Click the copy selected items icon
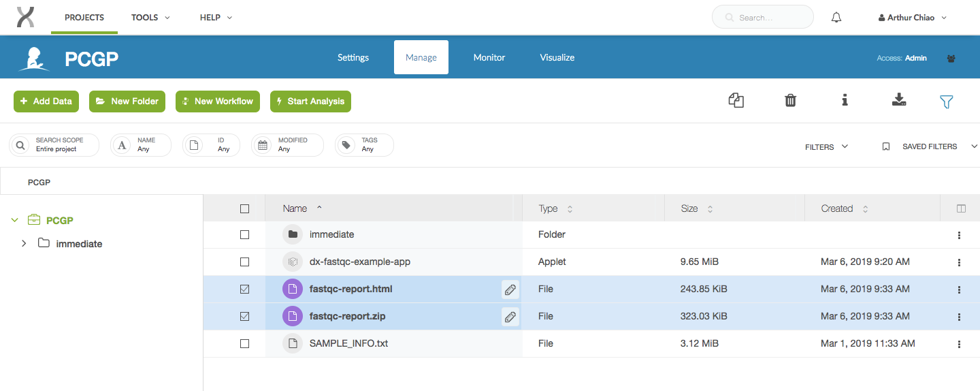Image resolution: width=980 pixels, height=391 pixels. click(736, 101)
